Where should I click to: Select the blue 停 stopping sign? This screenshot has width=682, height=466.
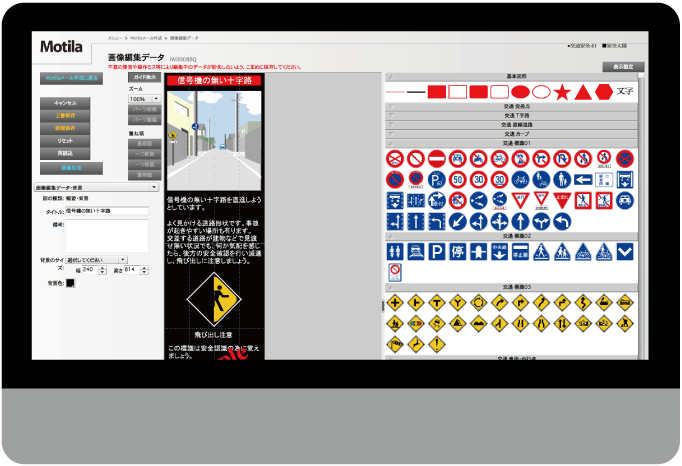[x=458, y=251]
